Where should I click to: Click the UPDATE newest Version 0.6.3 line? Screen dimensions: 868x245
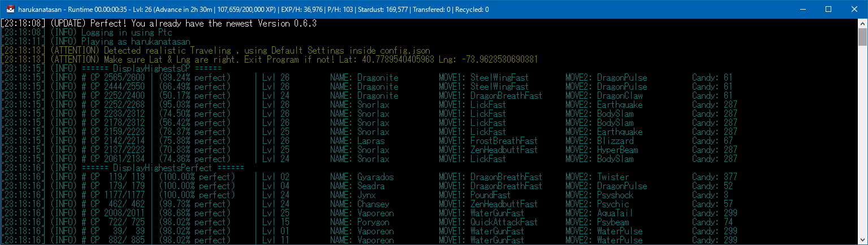click(x=159, y=24)
